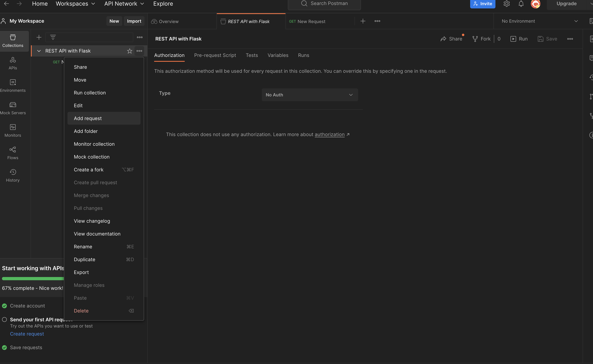The width and height of the screenshot is (593, 364).
Task: Switch to the Pre-request Script tab
Action: (x=215, y=55)
